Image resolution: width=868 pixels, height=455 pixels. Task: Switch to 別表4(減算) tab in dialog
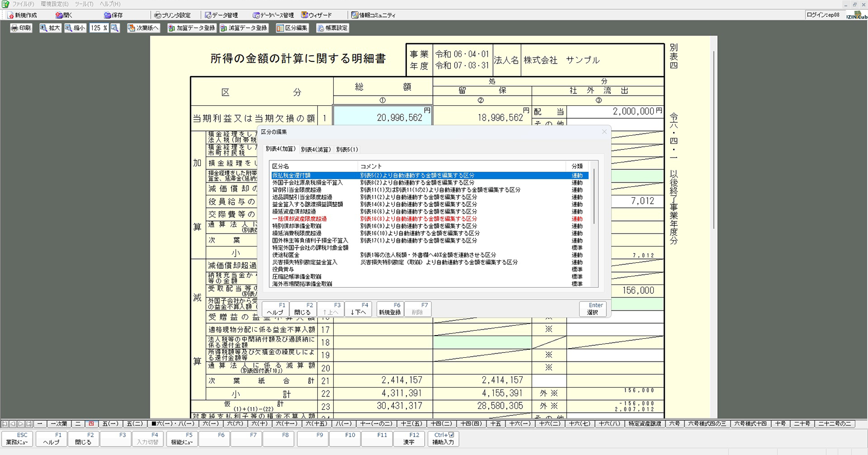click(315, 149)
